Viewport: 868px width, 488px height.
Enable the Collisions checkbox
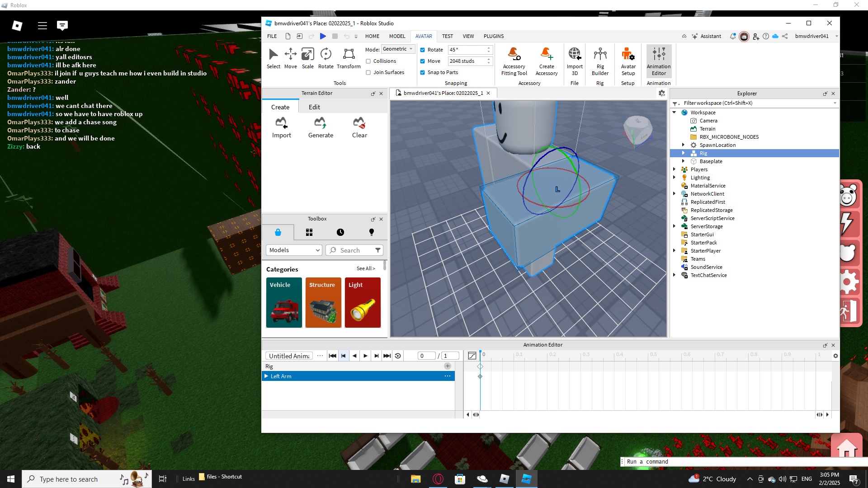[368, 61]
